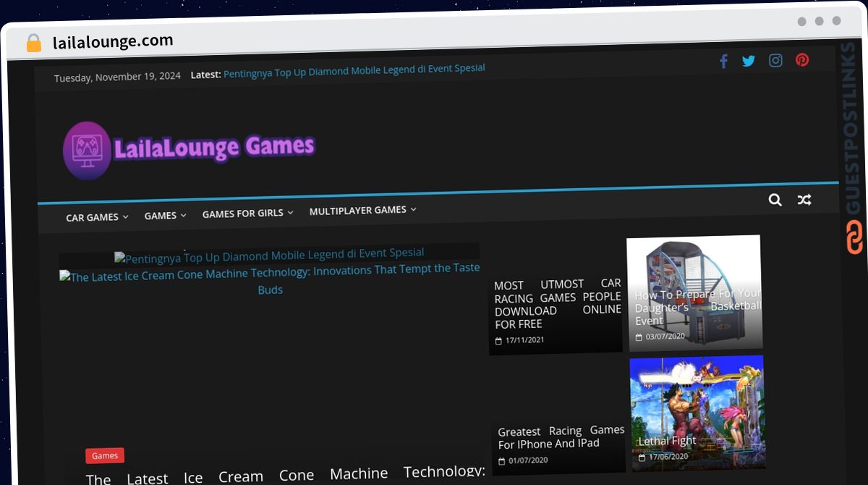This screenshot has height=485, width=868.
Task: Click the 17/11/2021 post date
Action: coord(524,340)
